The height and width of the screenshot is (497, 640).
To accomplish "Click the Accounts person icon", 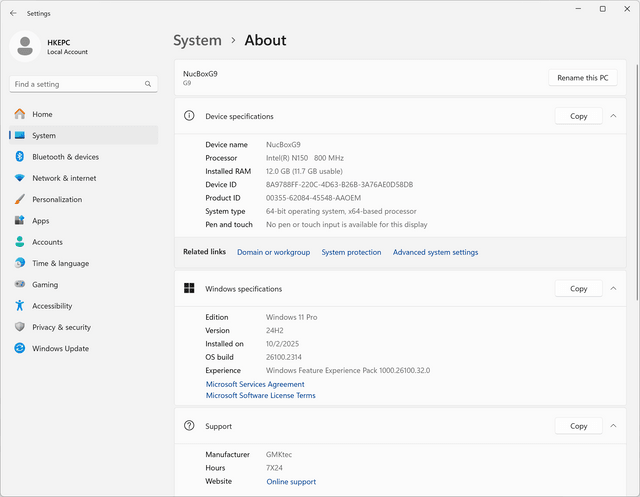I will [20, 242].
